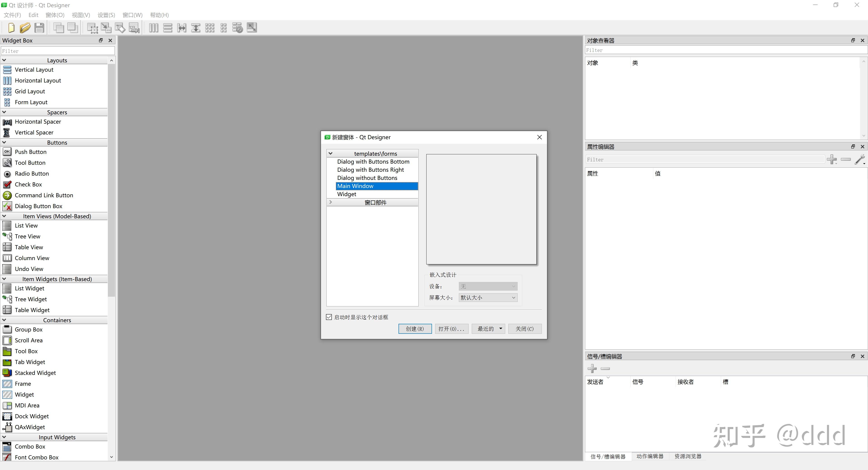Click the Lay Out in Grid icon
This screenshot has height=470, width=868.
click(x=210, y=28)
